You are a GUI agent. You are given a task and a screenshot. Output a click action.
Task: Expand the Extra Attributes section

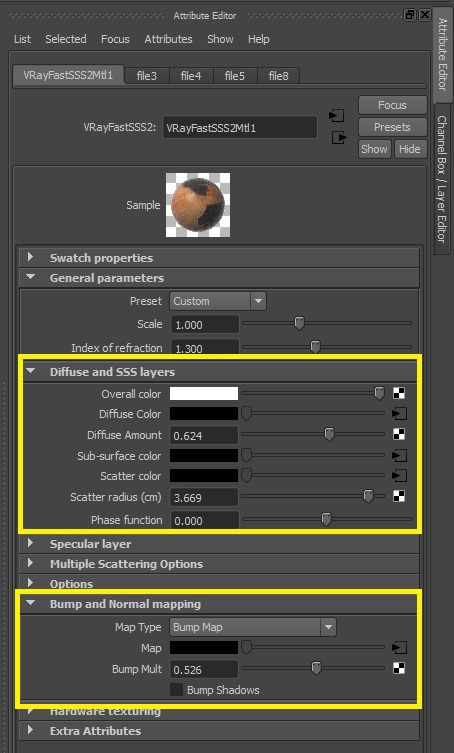click(30, 730)
